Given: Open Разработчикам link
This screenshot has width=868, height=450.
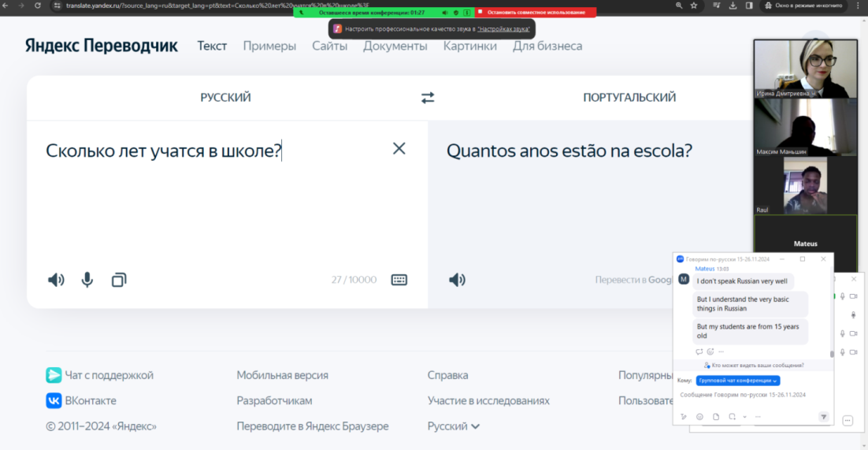Looking at the screenshot, I should coord(274,400).
